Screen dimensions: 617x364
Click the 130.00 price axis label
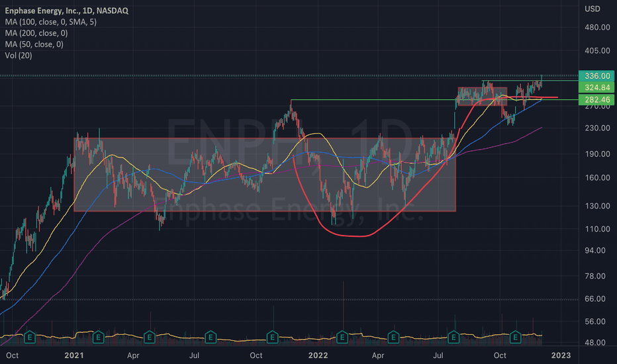tap(597, 206)
